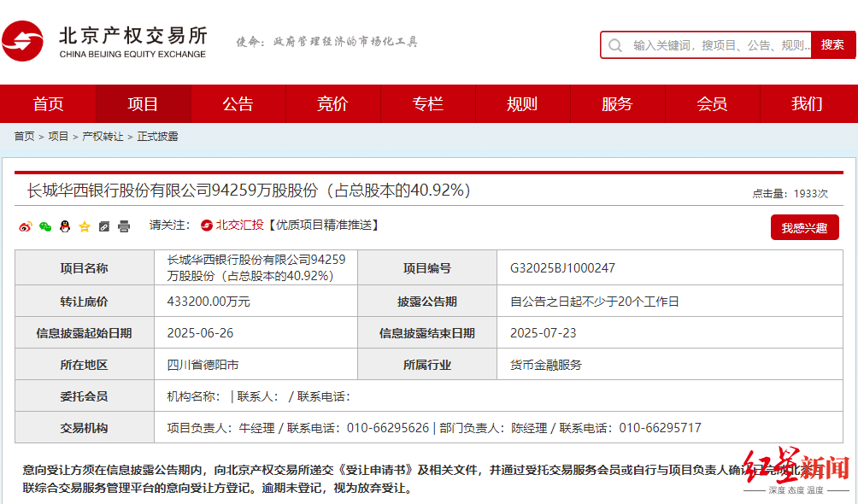Open the 我们 navigation tab
Viewport: 858px width, 504px height.
(807, 104)
